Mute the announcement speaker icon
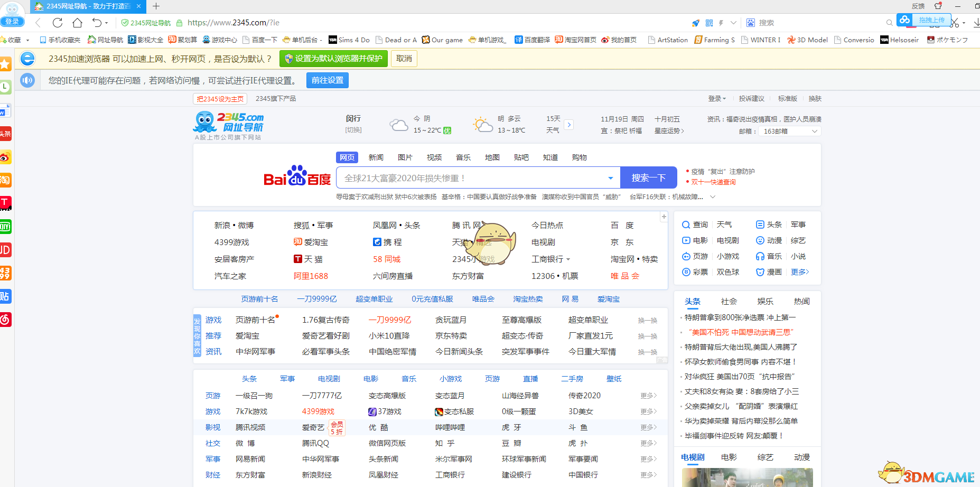The height and width of the screenshot is (487, 980). 27,80
